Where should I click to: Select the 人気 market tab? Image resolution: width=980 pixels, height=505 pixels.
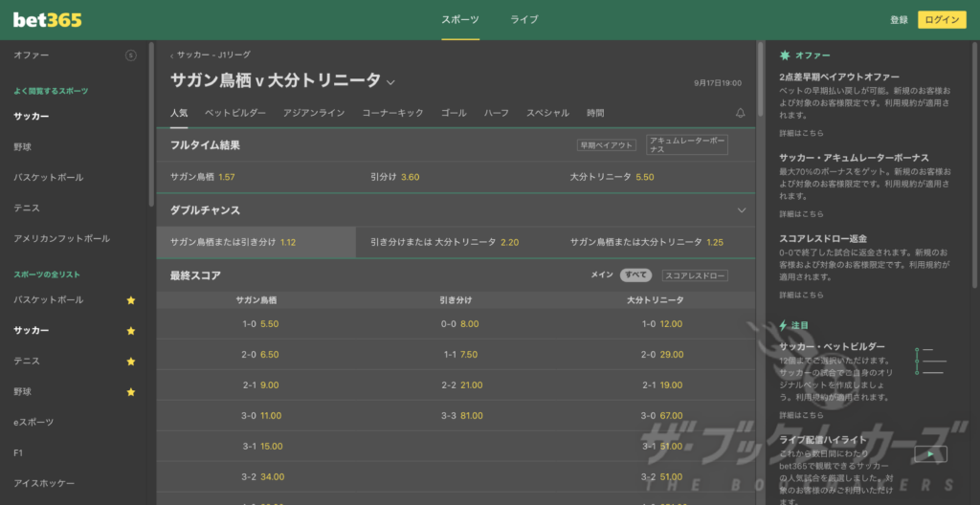click(179, 113)
